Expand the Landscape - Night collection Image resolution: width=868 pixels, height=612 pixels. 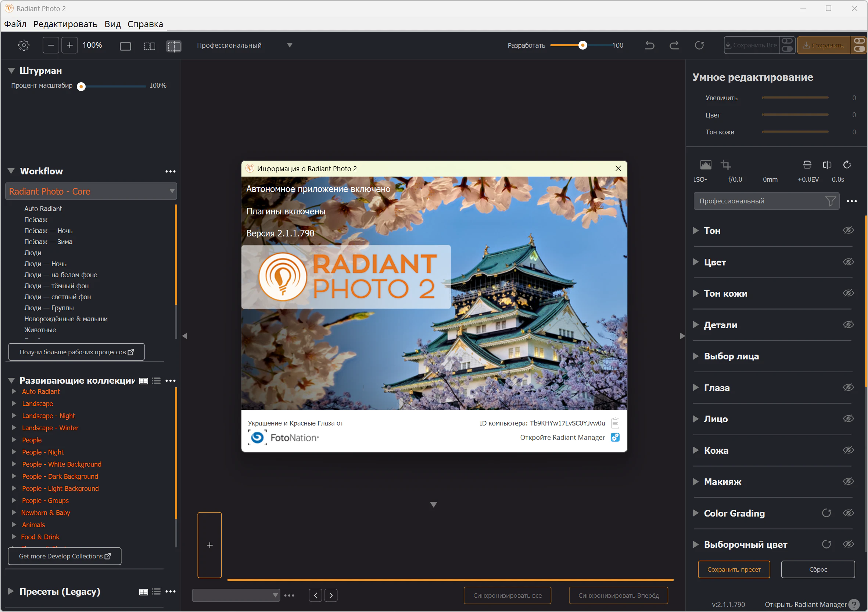point(14,416)
